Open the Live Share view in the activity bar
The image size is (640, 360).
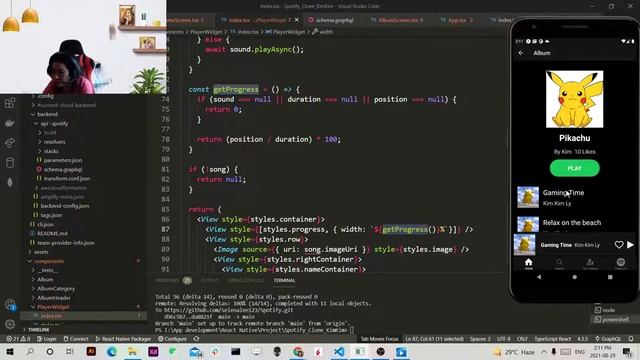click(10, 143)
